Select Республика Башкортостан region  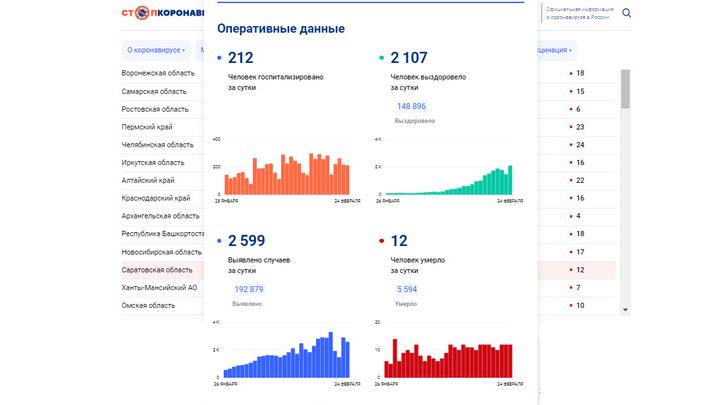162,234
